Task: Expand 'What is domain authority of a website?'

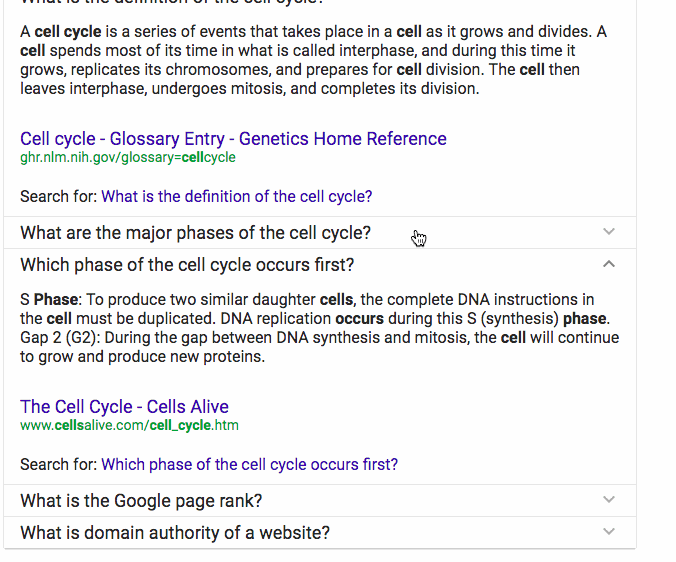Action: click(175, 533)
